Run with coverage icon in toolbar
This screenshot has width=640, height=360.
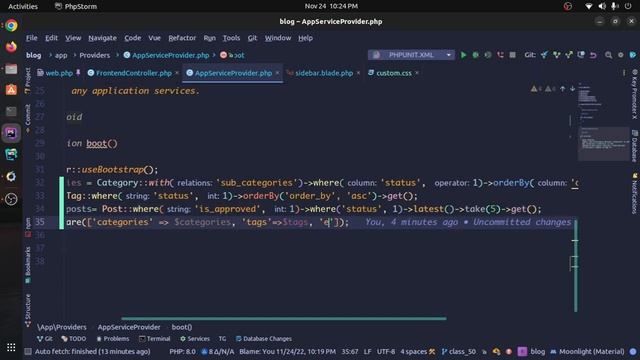coord(488,55)
